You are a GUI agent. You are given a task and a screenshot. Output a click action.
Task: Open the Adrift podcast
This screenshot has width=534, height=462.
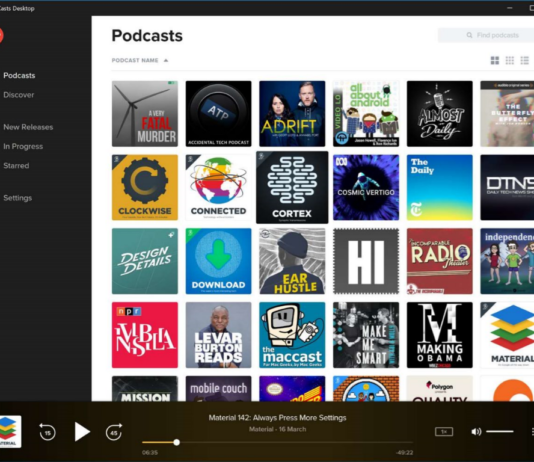click(292, 114)
